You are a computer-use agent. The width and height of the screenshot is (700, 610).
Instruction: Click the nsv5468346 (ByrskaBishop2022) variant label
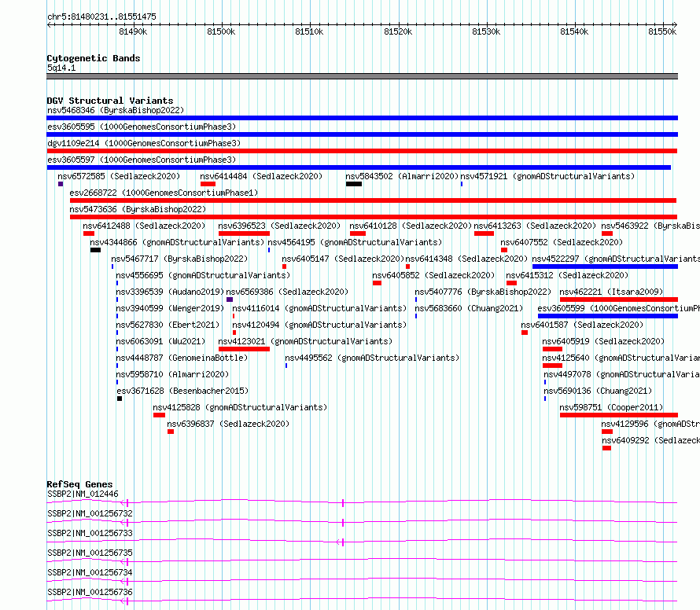(x=116, y=110)
